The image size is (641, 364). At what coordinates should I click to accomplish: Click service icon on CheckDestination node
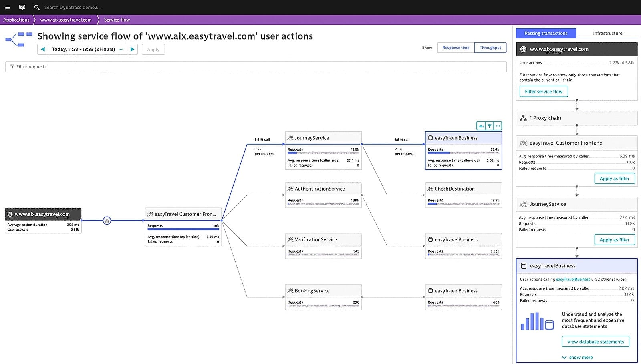[x=431, y=189]
